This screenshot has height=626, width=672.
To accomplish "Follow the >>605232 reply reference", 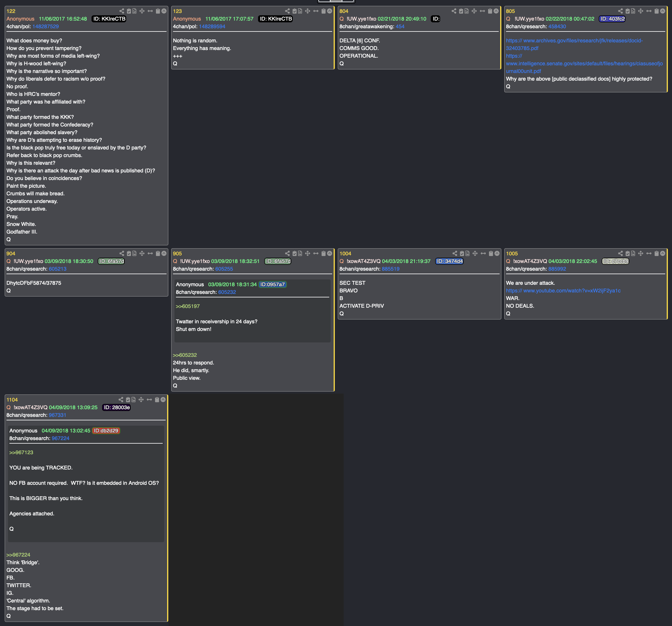I will point(185,355).
